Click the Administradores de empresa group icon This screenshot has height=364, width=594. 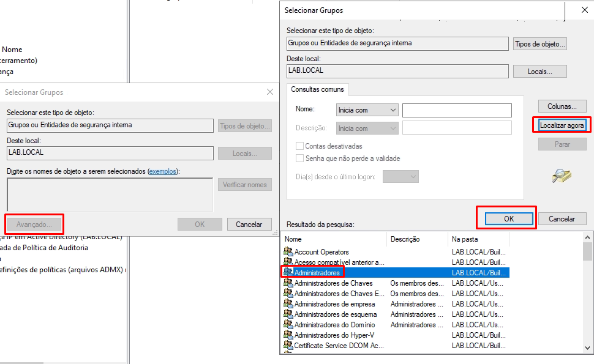coord(288,304)
